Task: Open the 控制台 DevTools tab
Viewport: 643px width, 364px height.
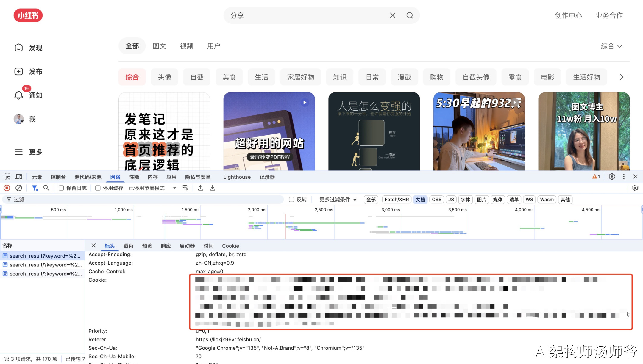Action: pos(58,177)
